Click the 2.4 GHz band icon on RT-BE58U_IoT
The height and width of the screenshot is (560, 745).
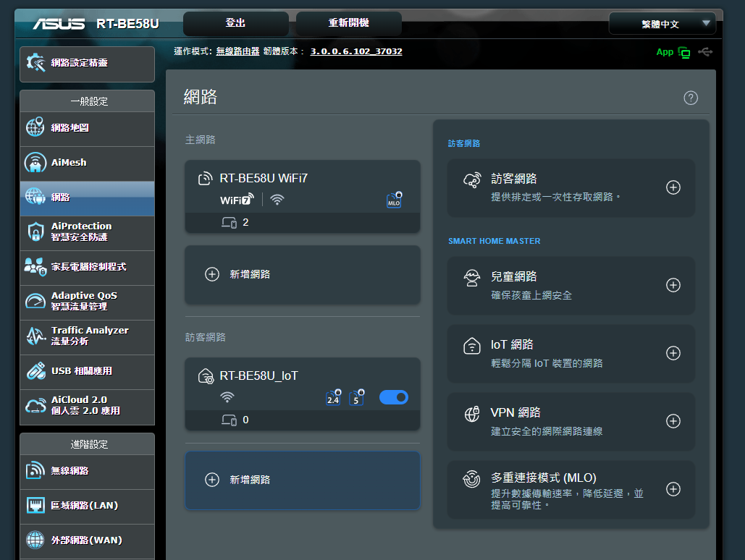[x=334, y=397]
